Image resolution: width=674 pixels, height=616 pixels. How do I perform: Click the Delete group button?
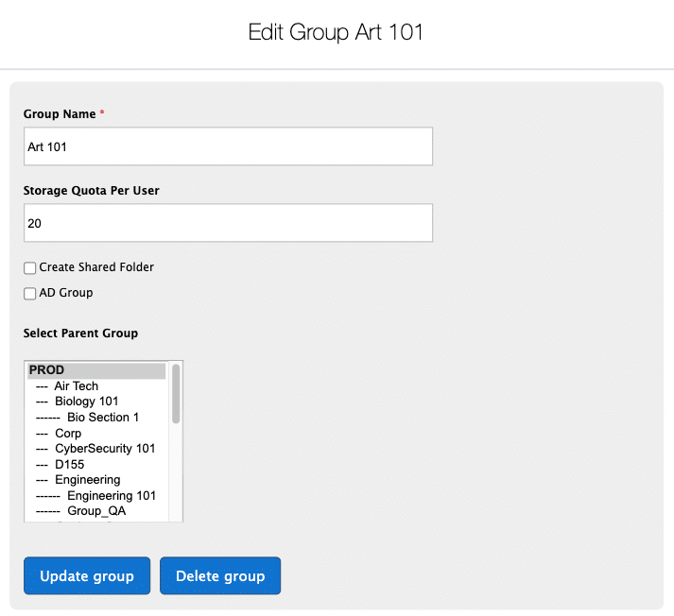(220, 575)
